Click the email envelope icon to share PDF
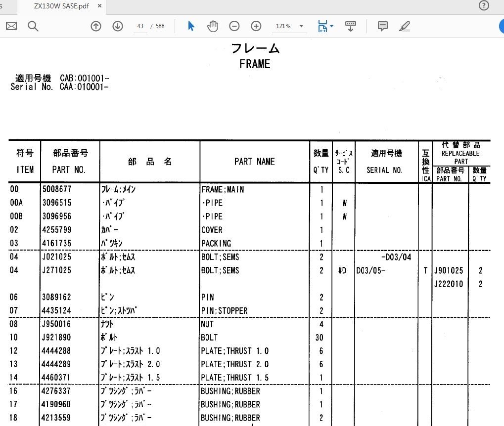 [11, 26]
